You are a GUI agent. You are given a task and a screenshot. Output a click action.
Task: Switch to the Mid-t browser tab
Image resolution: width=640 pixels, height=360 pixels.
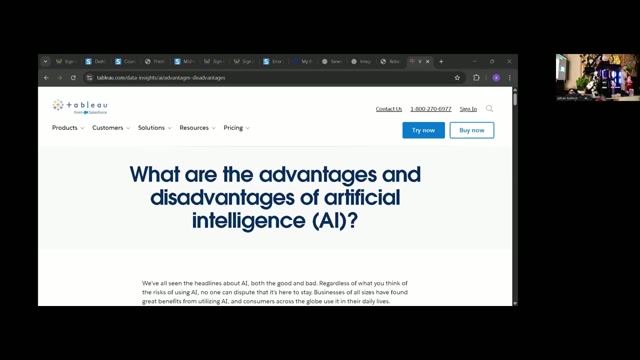point(184,62)
